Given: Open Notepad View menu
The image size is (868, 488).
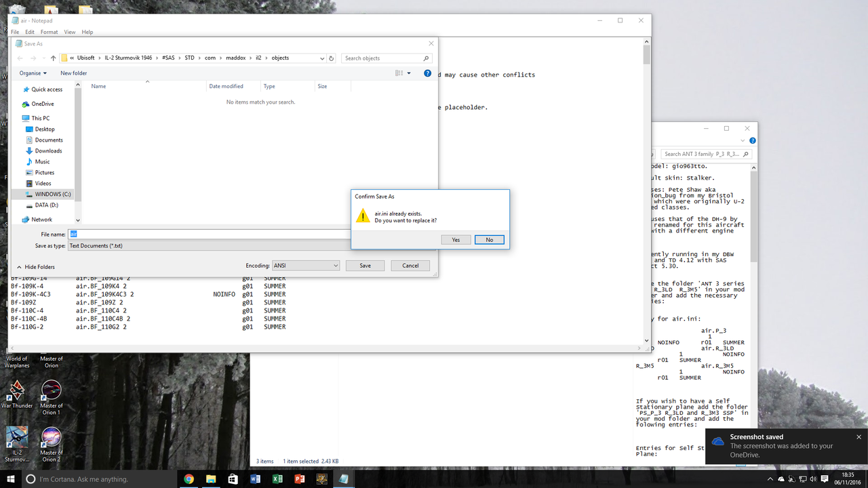Looking at the screenshot, I should click(x=70, y=32).
